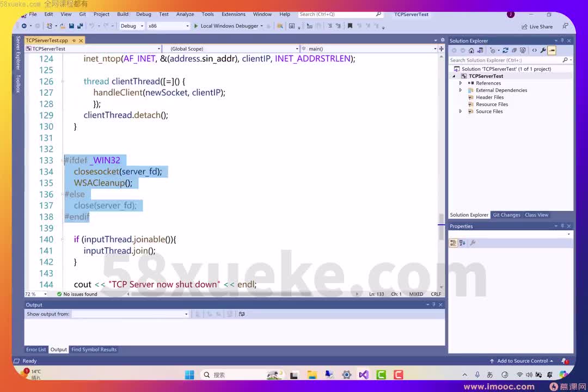Screen dimensions: 588x392
Task: Open the Debug configuration dropdown
Action: pyautogui.click(x=132, y=26)
